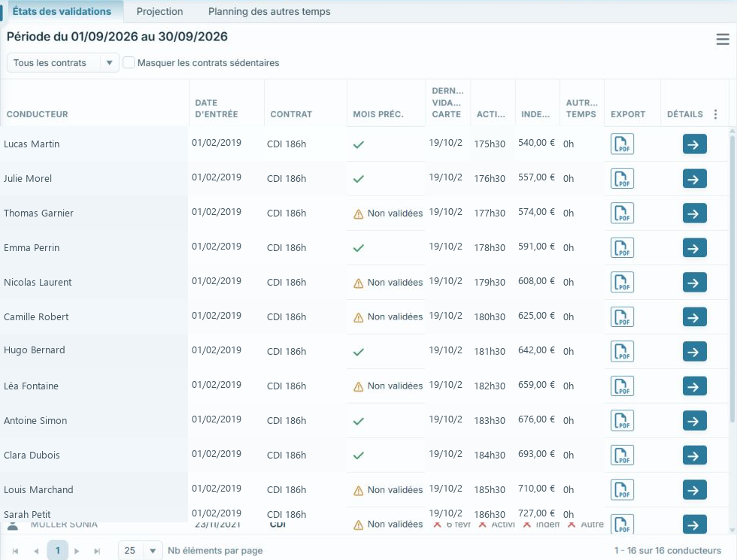The width and height of the screenshot is (737, 560).
Task: Export PDF for Lucas Martin
Action: [622, 144]
